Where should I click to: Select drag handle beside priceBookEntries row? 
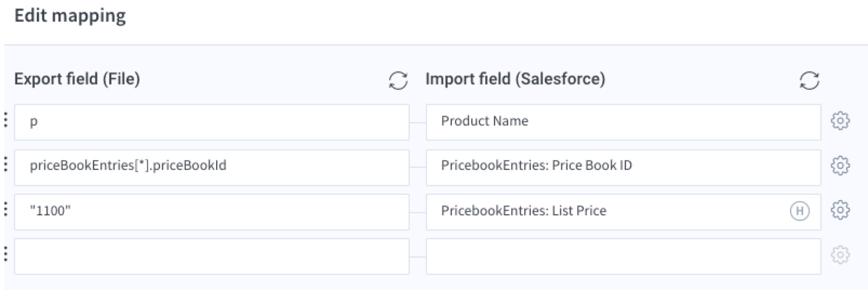[x=6, y=164]
